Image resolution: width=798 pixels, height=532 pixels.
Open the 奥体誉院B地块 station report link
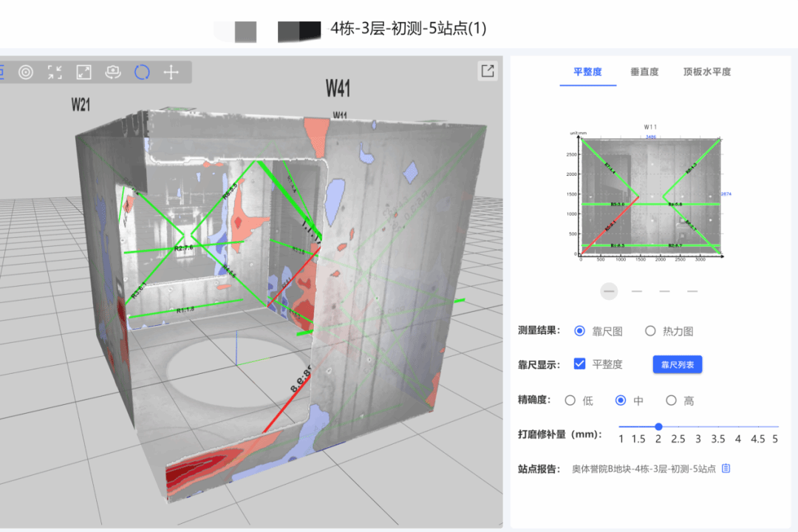pos(644,469)
